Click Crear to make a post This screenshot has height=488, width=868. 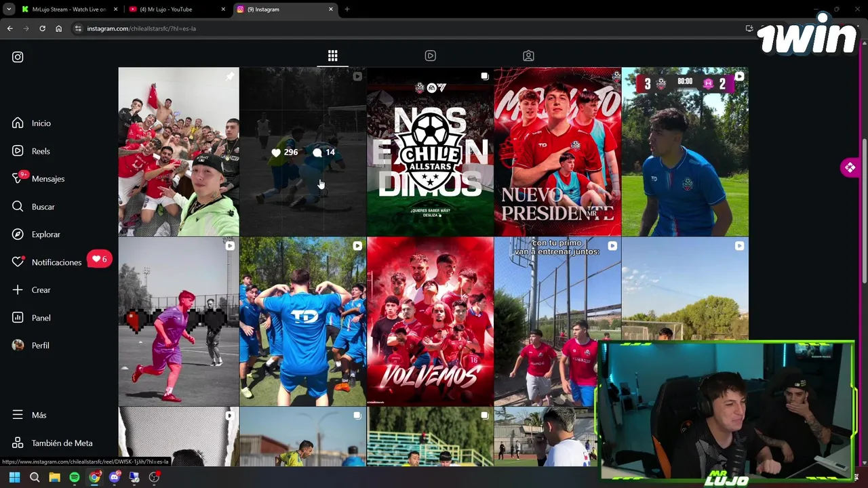pos(41,290)
